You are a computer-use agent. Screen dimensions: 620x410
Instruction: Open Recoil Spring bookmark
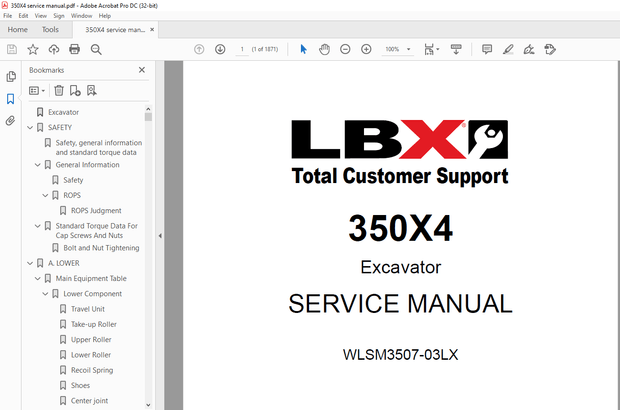(x=92, y=370)
